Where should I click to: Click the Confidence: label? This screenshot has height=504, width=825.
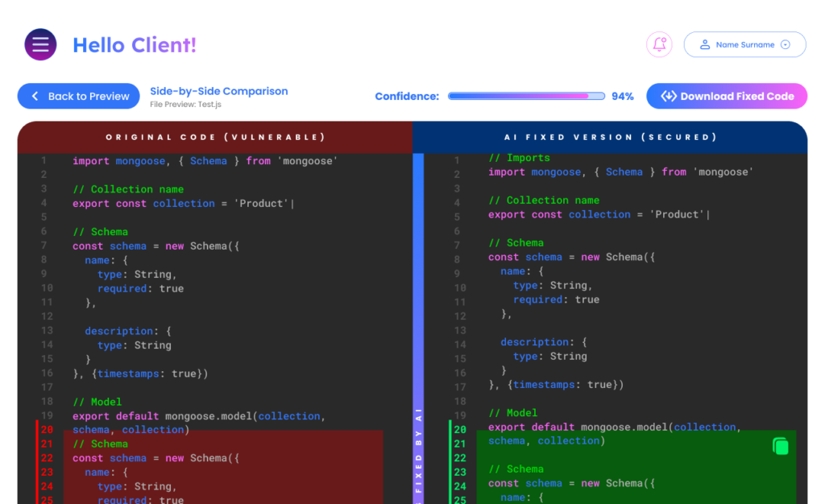click(407, 97)
